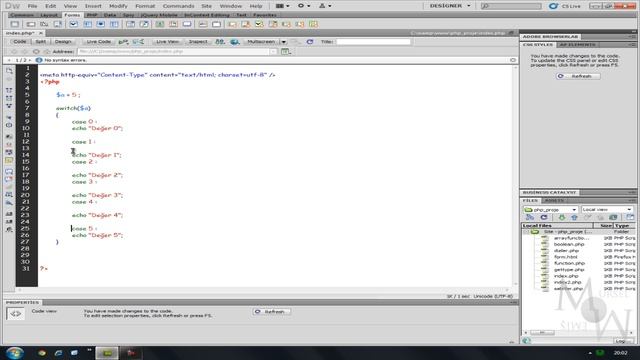Insert Spry Validation Text Field

pyautogui.click(x=232, y=24)
